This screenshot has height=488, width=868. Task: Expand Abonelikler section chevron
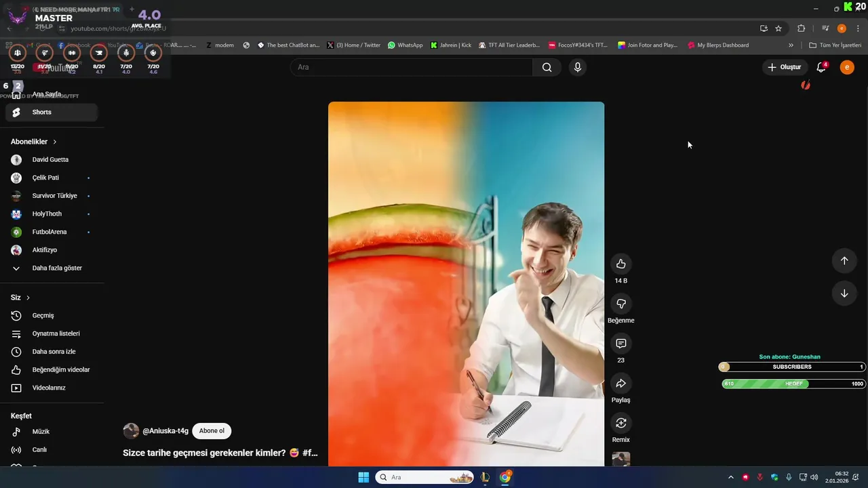(x=54, y=142)
